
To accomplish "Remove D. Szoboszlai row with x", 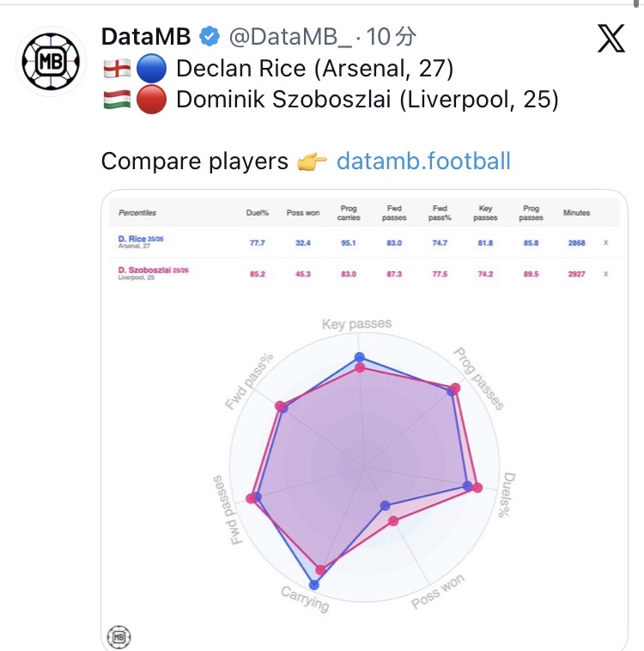I will (605, 274).
